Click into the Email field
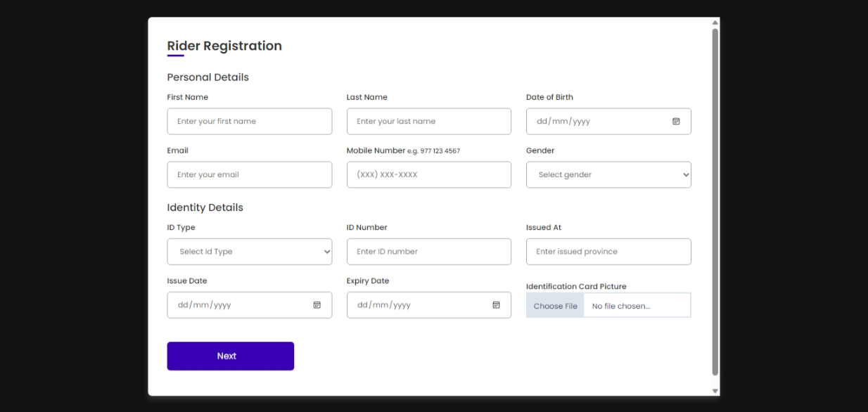The width and height of the screenshot is (868, 412). [x=250, y=175]
